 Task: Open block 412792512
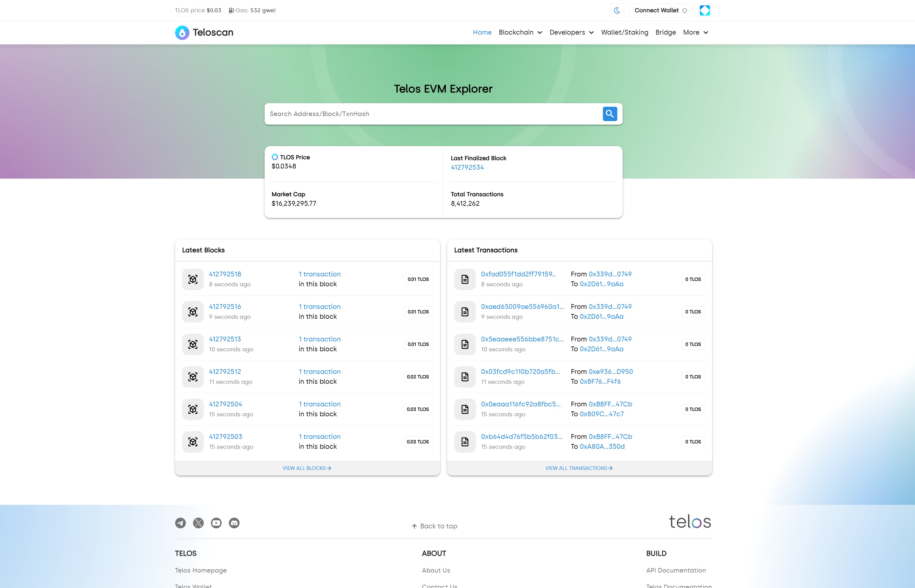click(x=225, y=372)
